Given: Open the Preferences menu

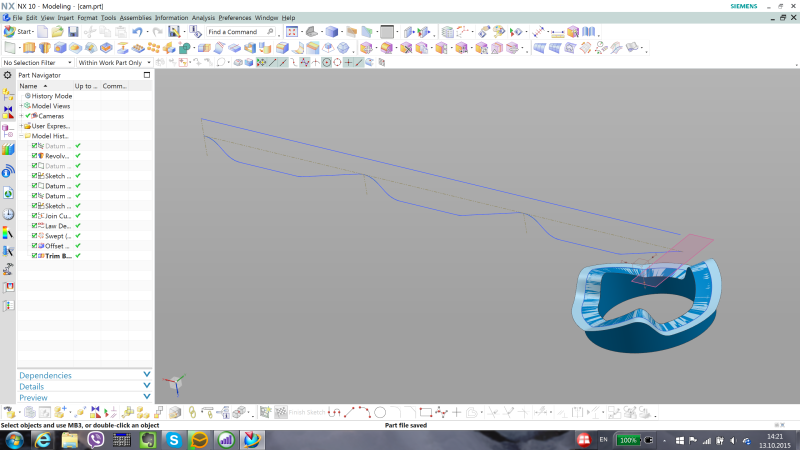Looking at the screenshot, I should coord(235,17).
